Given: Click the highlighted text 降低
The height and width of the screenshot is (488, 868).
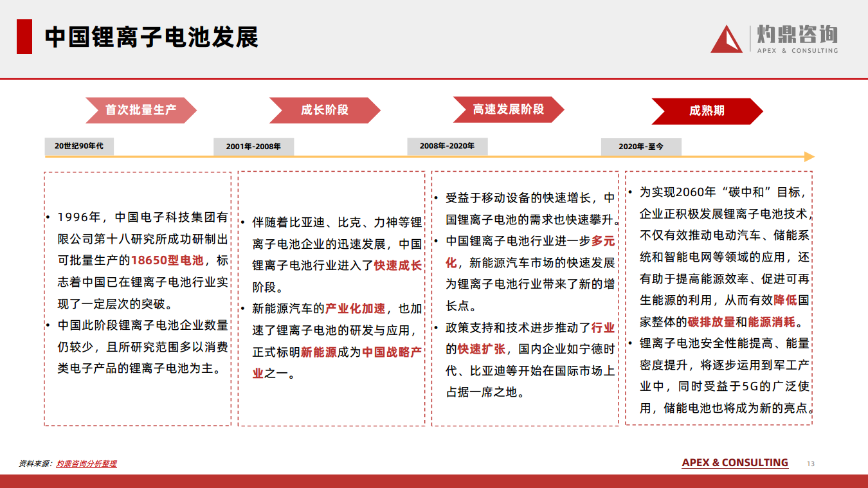Looking at the screenshot, I should [x=785, y=300].
